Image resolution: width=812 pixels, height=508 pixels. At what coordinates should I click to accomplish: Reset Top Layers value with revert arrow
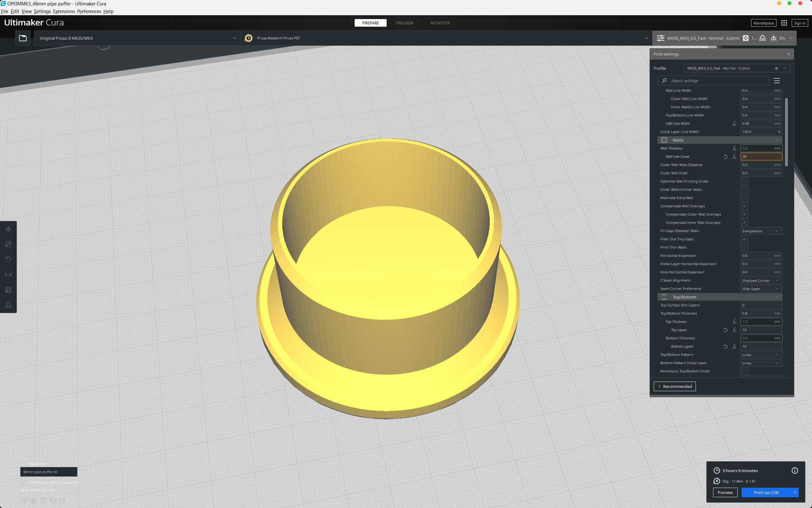tap(725, 330)
